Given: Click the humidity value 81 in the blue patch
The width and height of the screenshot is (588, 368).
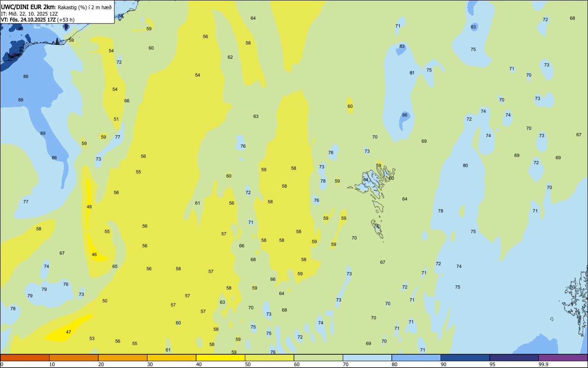Looking at the screenshot, I should [412, 73].
